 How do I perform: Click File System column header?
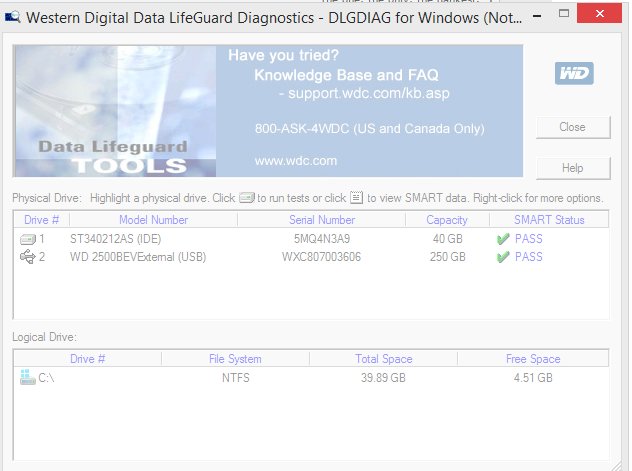(x=235, y=359)
